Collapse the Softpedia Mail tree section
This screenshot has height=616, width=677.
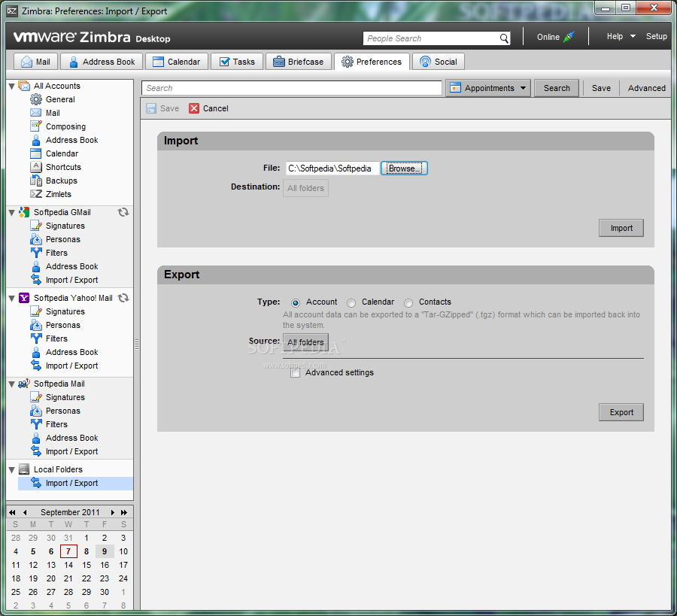pos(11,384)
